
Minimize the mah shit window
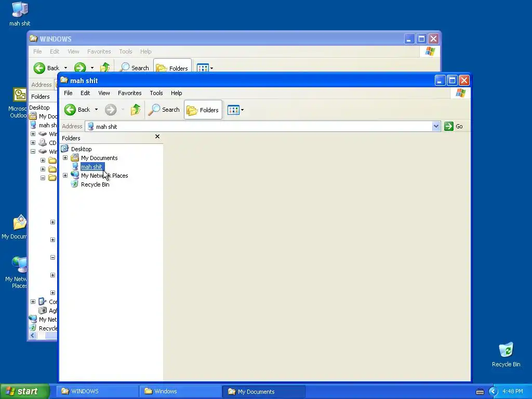click(x=440, y=81)
